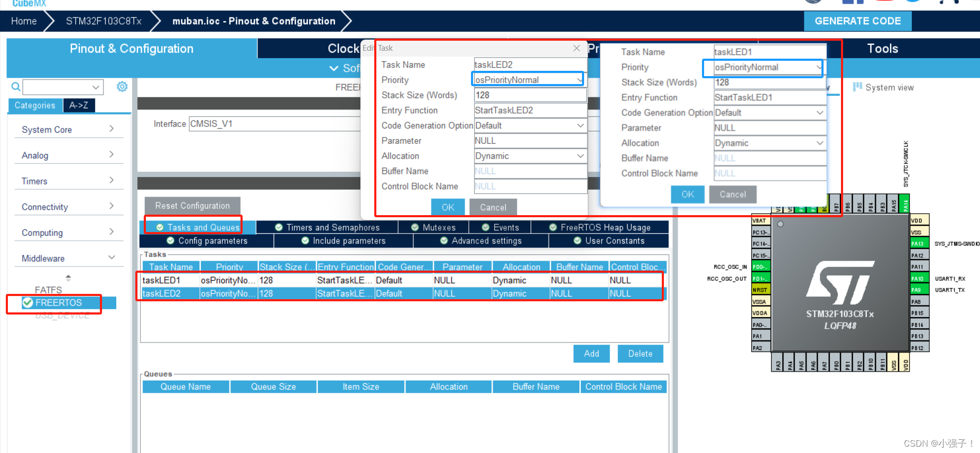Close the Edit Task dialog with the X
Viewport: 980px width, 453px height.
point(577,48)
